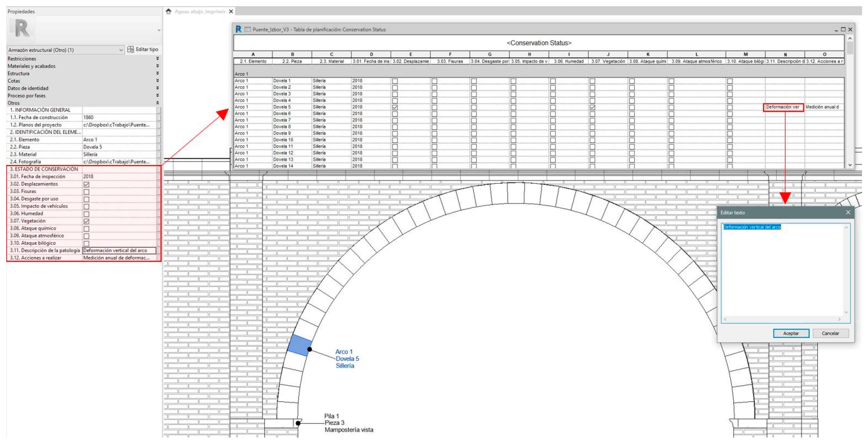Expand the Restricciones property group
868x444 pixels.
[157, 59]
